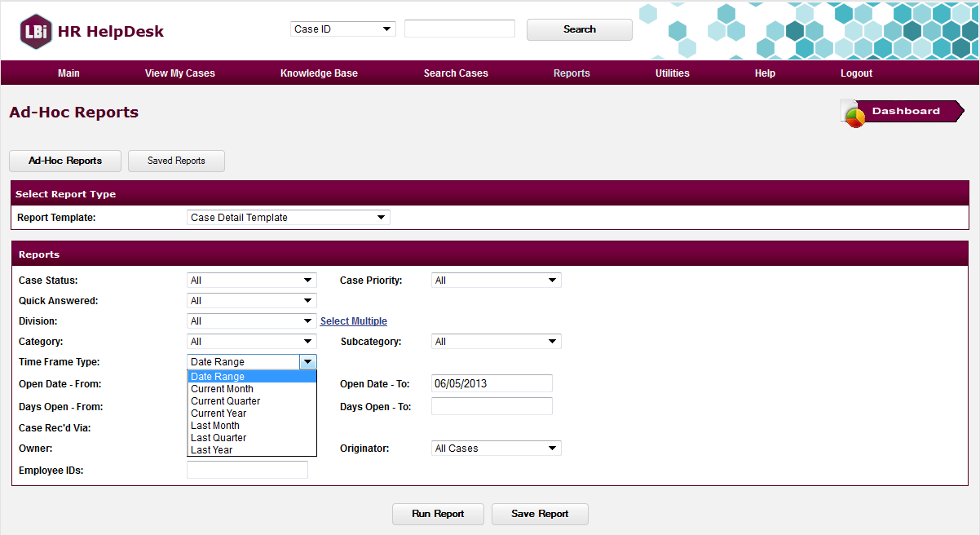Collapse the Time Frame Type dropdown arrow
The height and width of the screenshot is (535, 980).
pyautogui.click(x=308, y=362)
